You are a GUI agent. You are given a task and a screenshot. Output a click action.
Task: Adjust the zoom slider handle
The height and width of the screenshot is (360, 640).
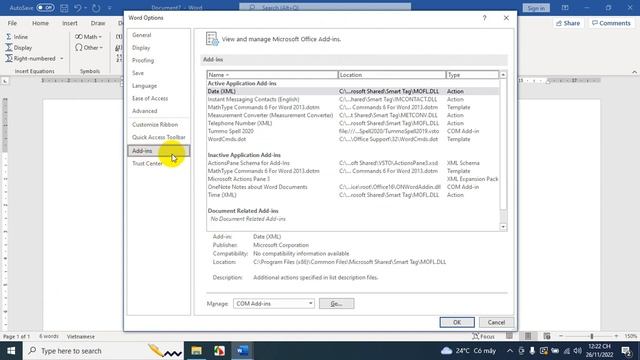pyautogui.click(x=591, y=336)
